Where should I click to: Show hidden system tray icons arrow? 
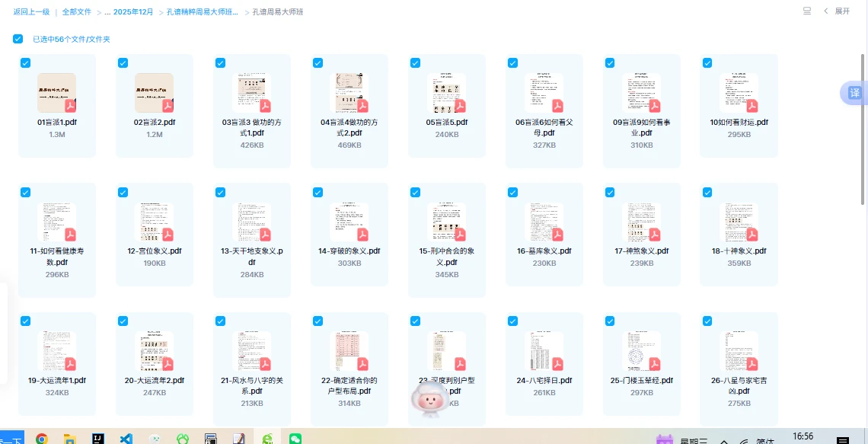coord(723,440)
